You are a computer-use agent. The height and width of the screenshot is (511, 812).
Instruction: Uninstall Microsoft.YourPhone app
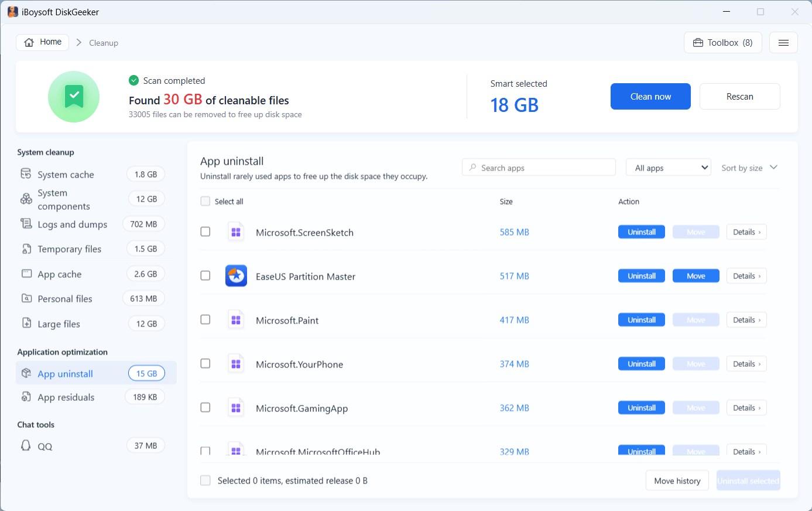pyautogui.click(x=642, y=364)
